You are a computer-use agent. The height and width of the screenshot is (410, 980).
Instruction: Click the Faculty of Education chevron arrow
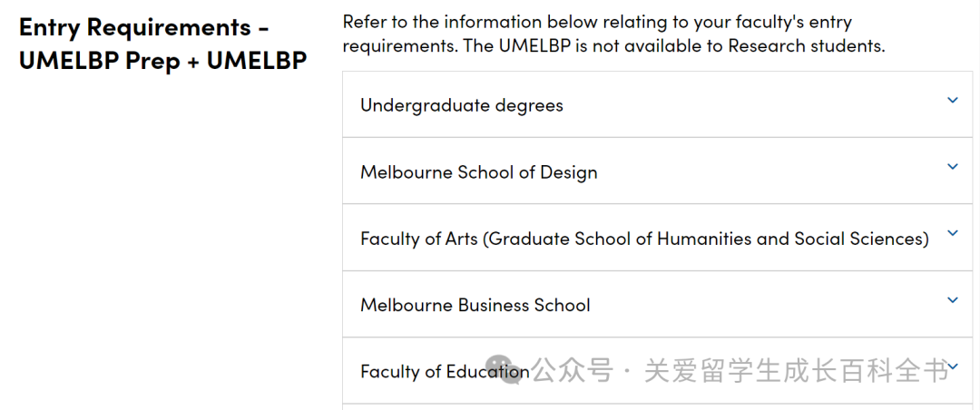click(x=953, y=366)
